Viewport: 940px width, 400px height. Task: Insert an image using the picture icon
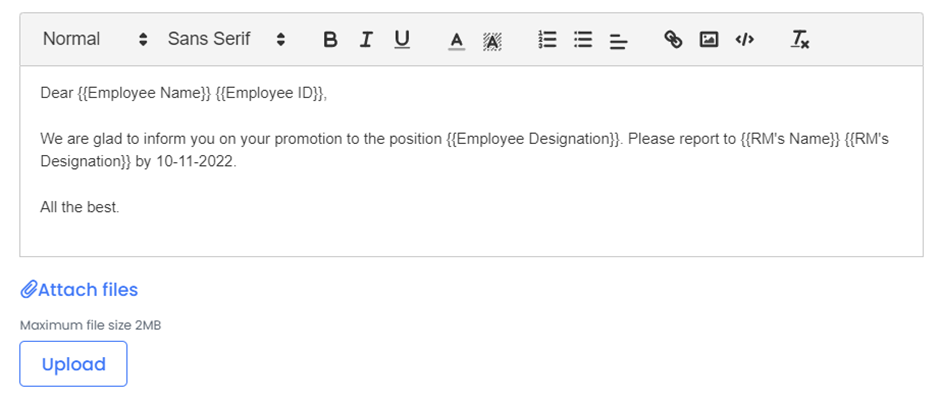(709, 40)
